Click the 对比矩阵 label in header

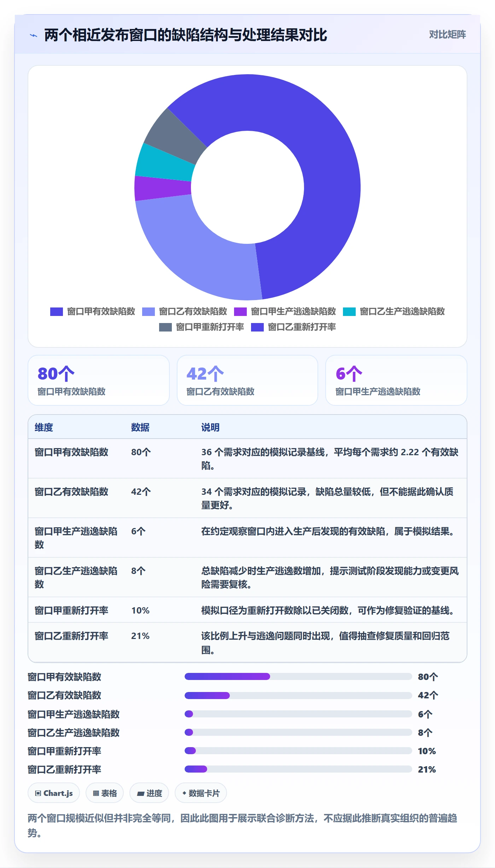point(447,35)
